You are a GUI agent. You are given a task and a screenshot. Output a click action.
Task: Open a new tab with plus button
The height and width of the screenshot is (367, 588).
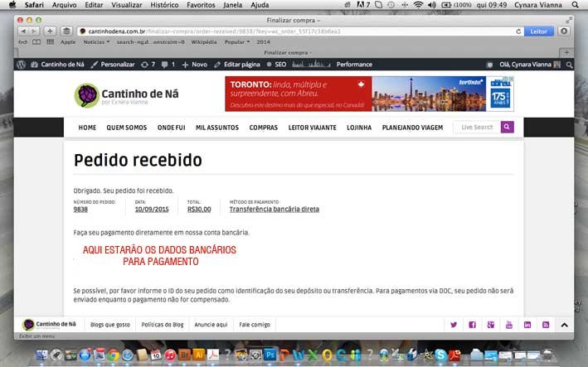click(566, 52)
